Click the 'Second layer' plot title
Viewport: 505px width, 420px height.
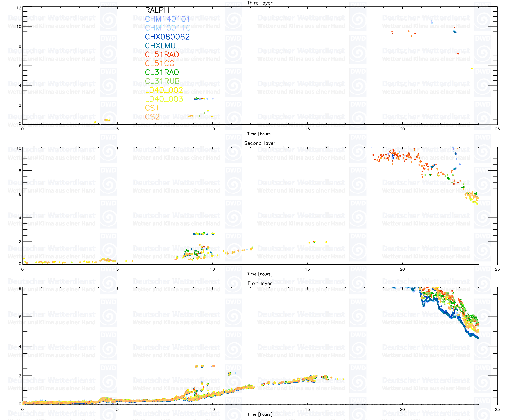coord(260,143)
